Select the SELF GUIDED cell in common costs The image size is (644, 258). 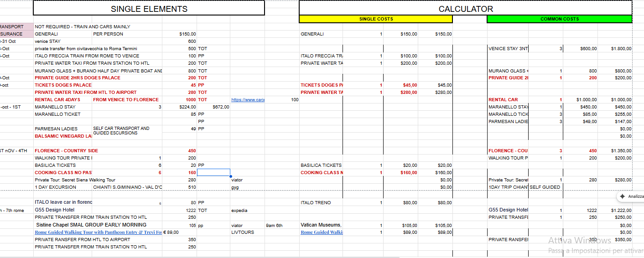click(545, 187)
